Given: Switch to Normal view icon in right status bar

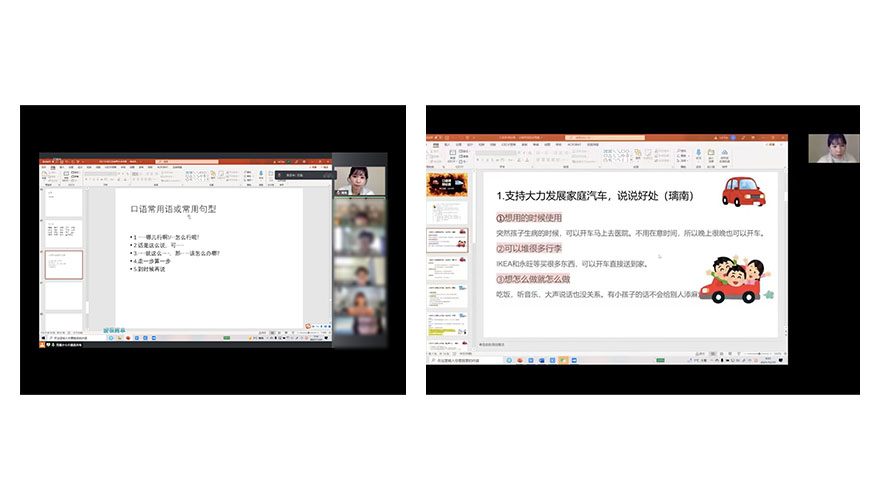Looking at the screenshot, I should pyautogui.click(x=713, y=353).
